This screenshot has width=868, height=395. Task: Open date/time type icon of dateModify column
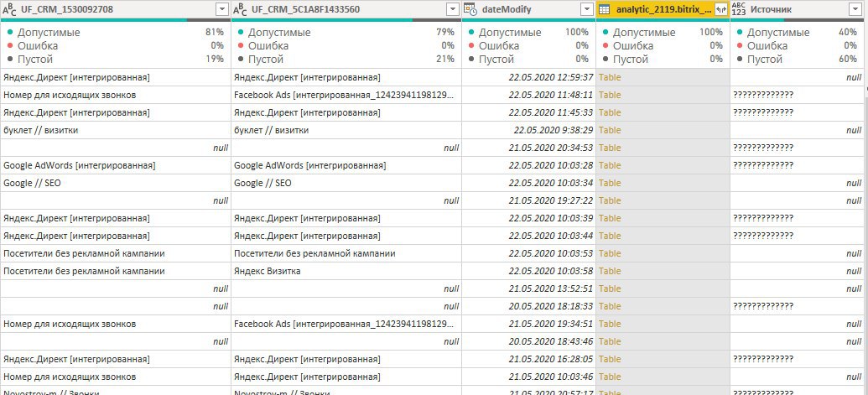point(470,9)
